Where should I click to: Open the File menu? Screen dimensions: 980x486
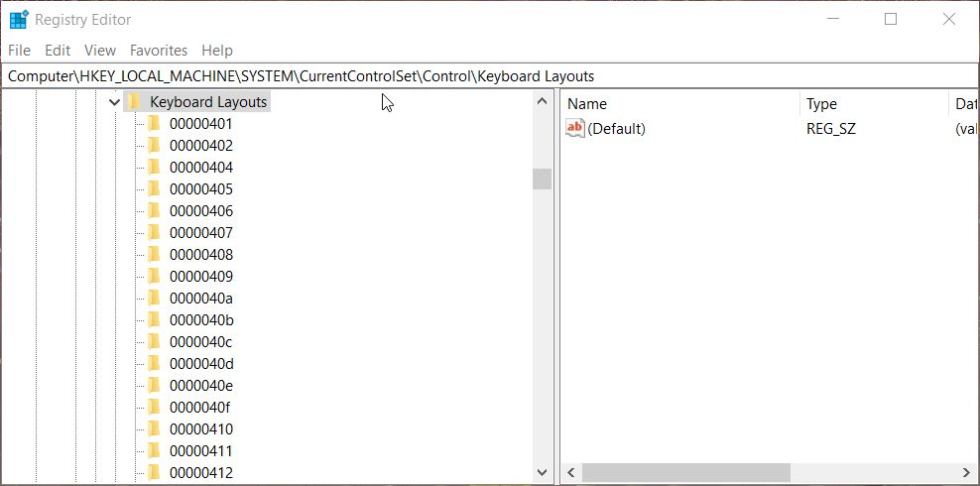[20, 50]
